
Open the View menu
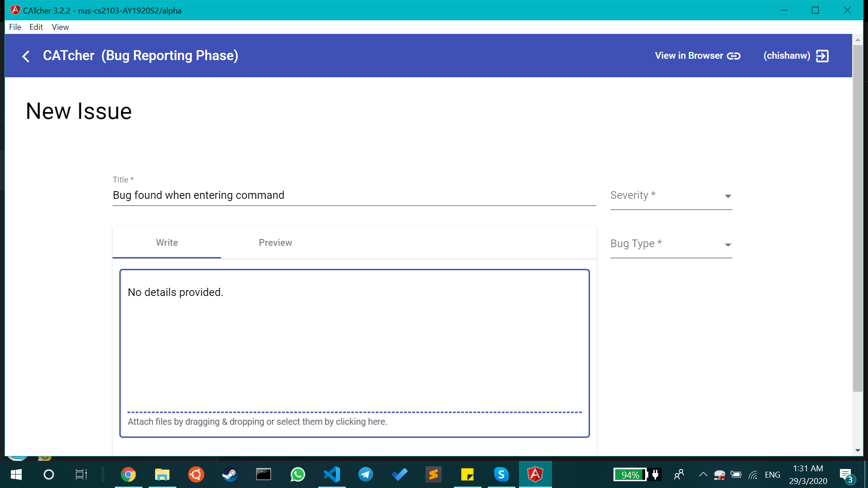click(60, 27)
